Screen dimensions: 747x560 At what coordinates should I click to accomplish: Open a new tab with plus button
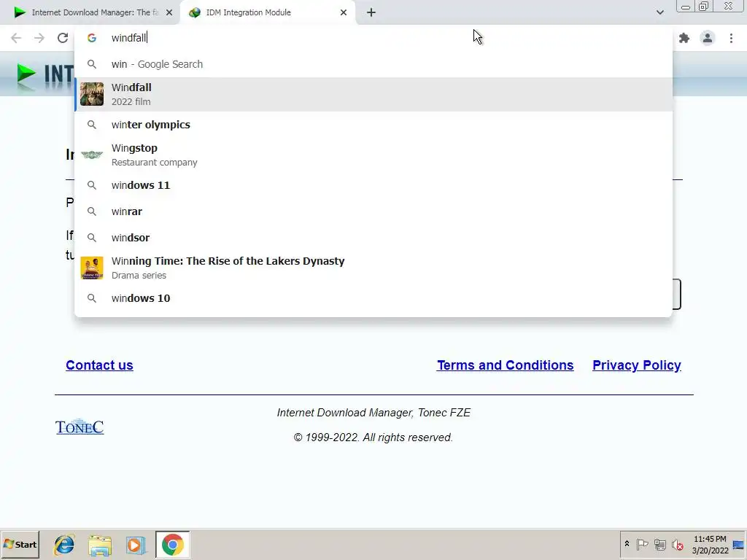click(x=371, y=12)
